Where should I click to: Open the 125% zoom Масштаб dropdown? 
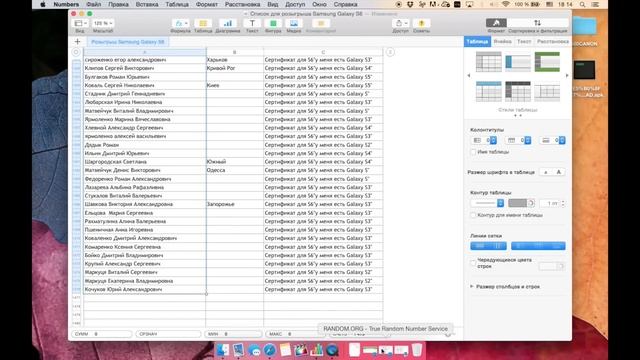pyautogui.click(x=102, y=23)
